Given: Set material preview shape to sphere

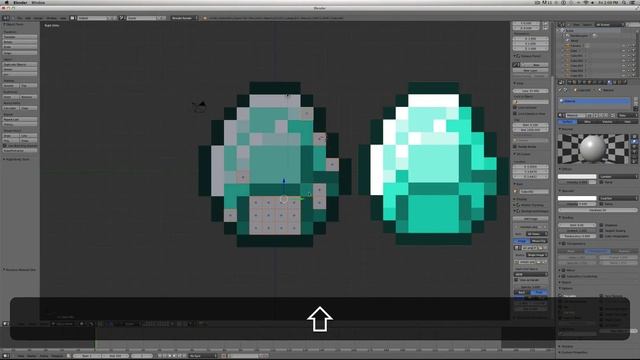Looking at the screenshot, I should pyautogui.click(x=634, y=142).
